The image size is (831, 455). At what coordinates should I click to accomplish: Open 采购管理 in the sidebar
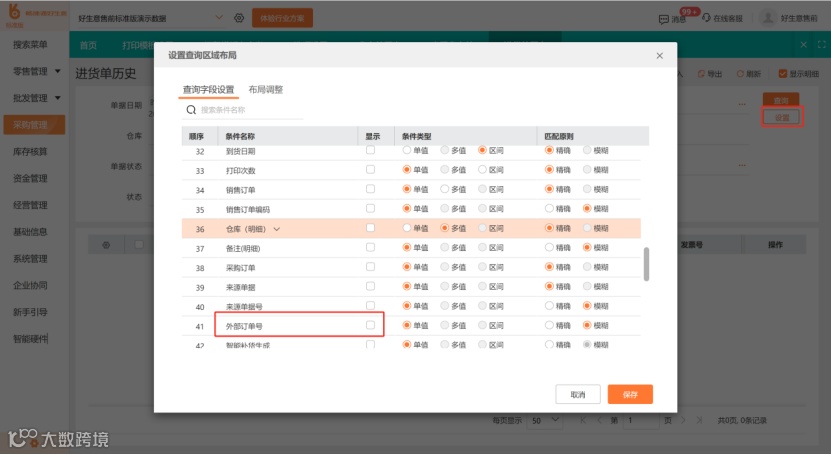point(34,125)
